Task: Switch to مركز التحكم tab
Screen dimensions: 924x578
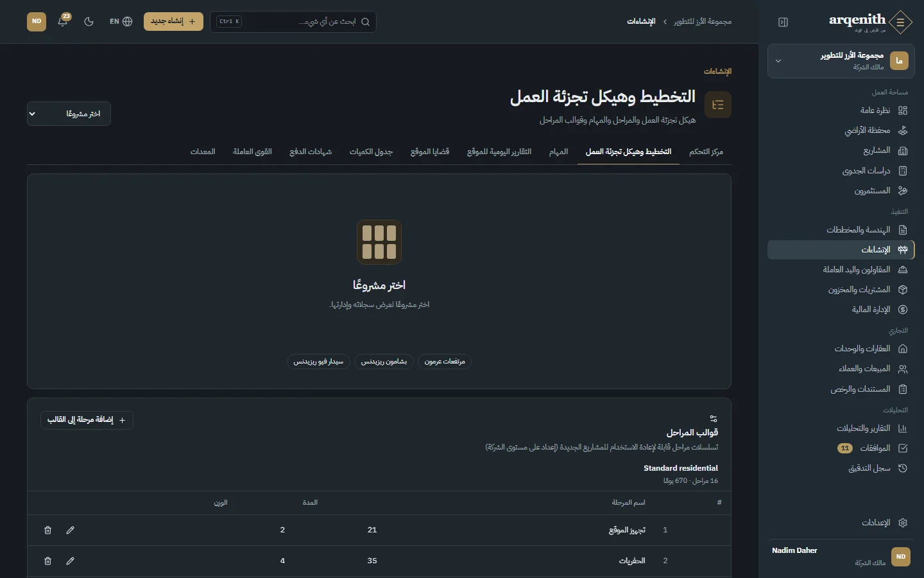Action: [x=706, y=152]
